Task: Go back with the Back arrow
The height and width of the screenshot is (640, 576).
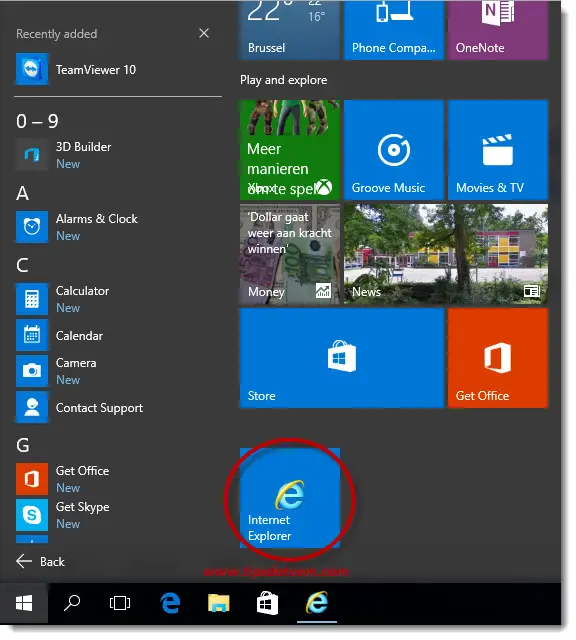Action: tap(24, 561)
